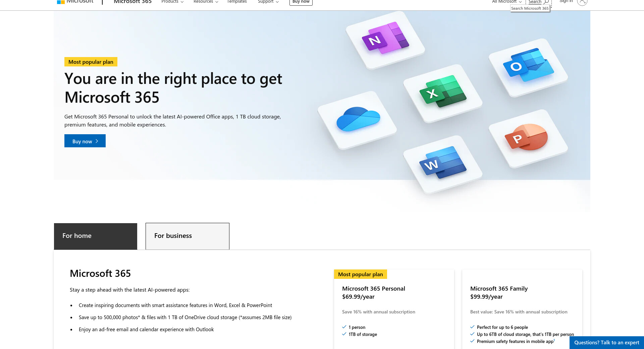This screenshot has height=349, width=644.
Task: Click the $69.99/year price
Action: (x=358, y=297)
